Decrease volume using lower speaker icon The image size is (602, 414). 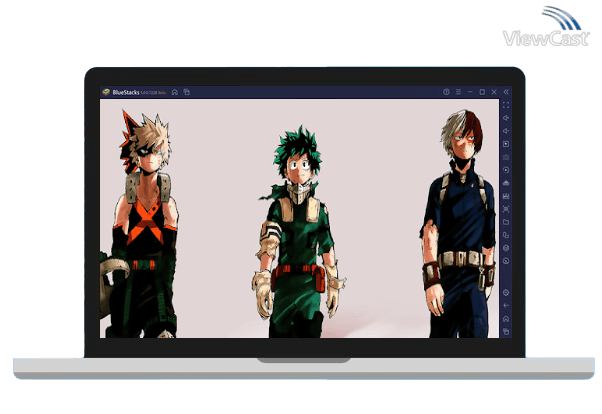pos(506,131)
